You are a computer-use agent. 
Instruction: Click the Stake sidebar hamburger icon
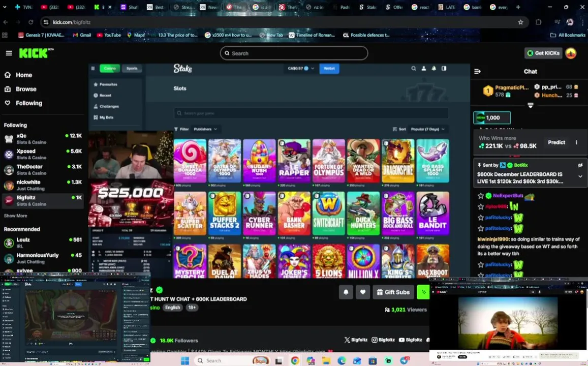(x=93, y=68)
